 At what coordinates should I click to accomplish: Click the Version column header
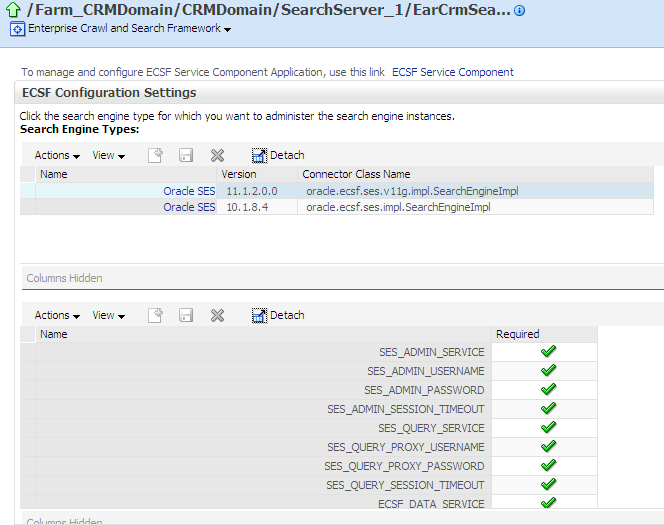pos(257,174)
